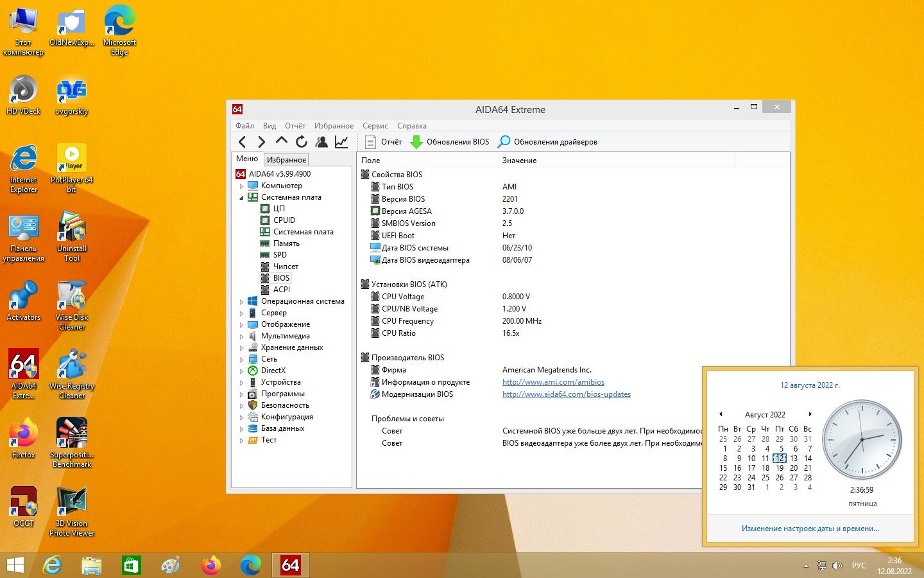Open the Файл menu
This screenshot has height=578, width=924.
244,126
